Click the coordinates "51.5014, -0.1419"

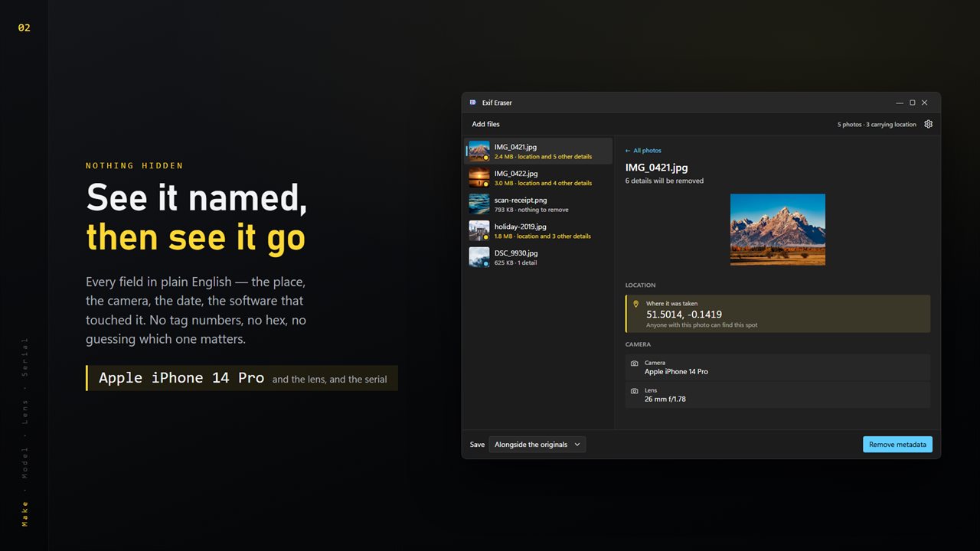684,315
